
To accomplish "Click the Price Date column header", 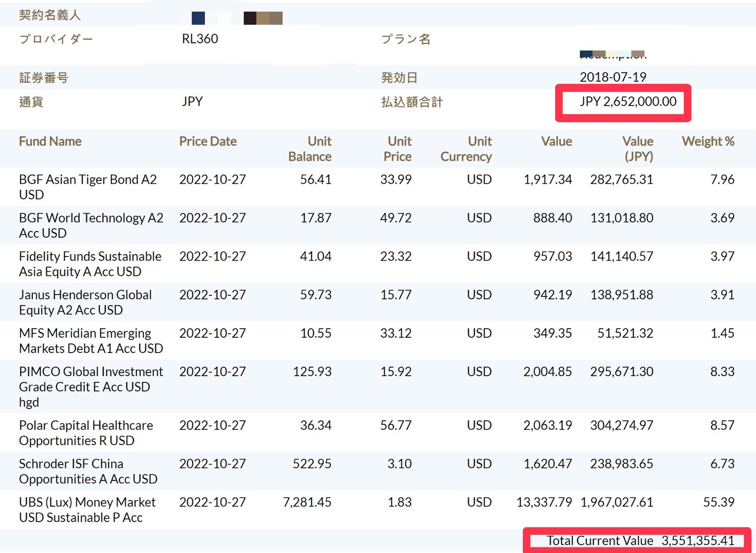I will point(207,141).
